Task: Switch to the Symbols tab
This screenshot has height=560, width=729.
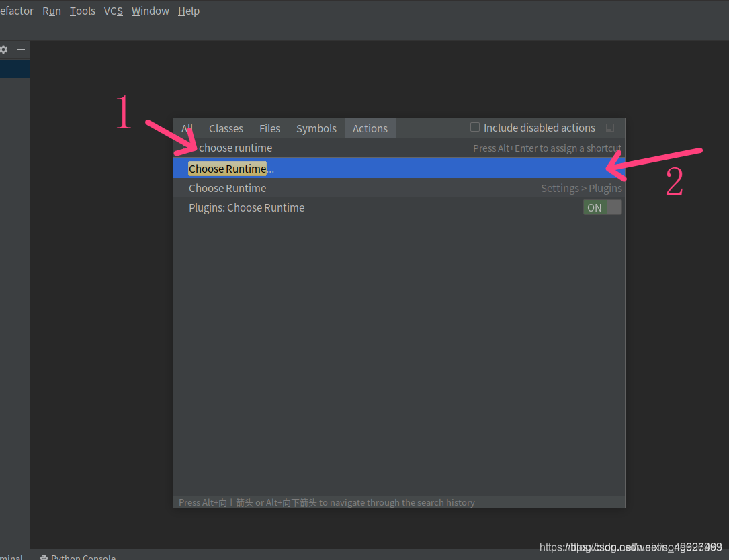Action: click(316, 128)
